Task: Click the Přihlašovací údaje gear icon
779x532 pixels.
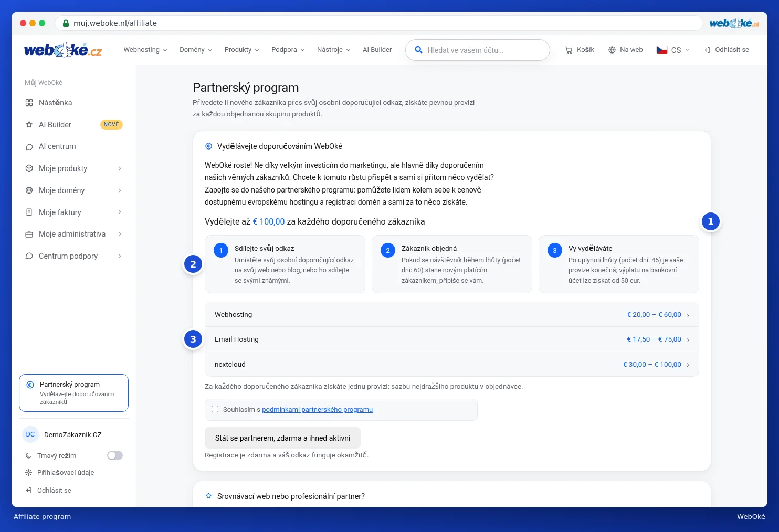Action: click(x=28, y=473)
